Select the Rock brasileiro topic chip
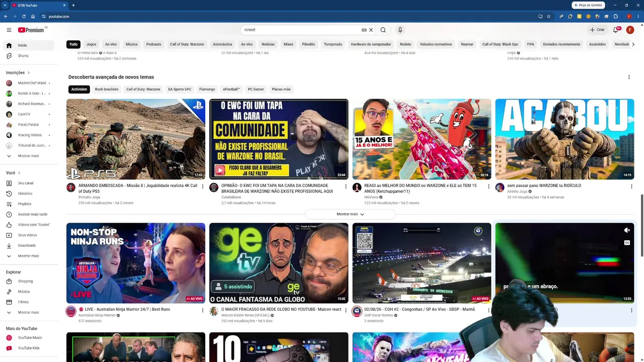The width and height of the screenshot is (644, 362). (107, 89)
